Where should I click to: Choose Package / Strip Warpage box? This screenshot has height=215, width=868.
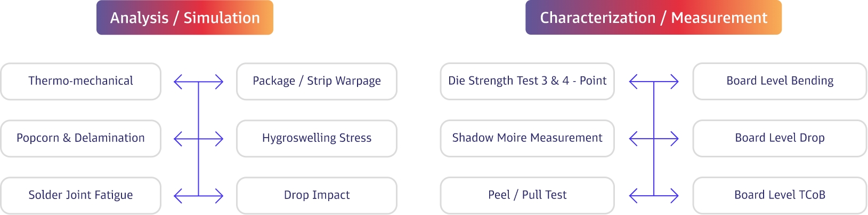pyautogui.click(x=317, y=81)
